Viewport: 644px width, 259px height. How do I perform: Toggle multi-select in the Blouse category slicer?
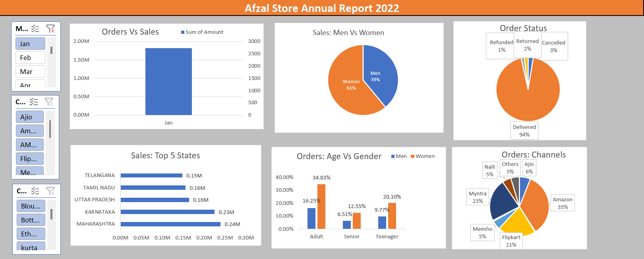coord(35,191)
